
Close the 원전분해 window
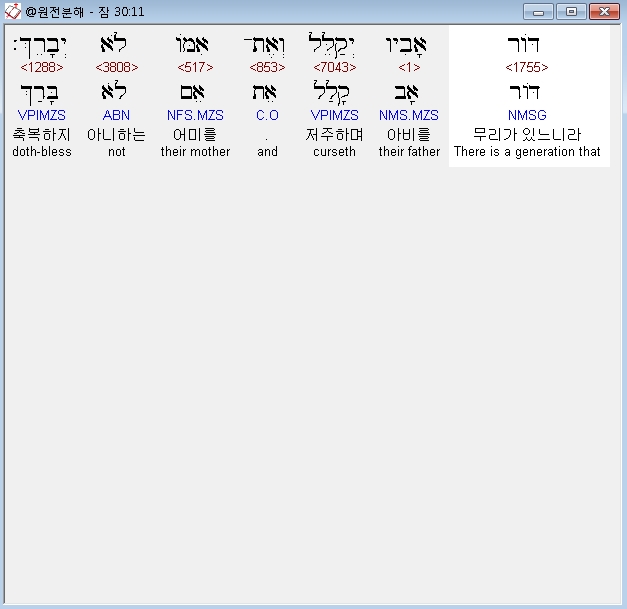pyautogui.click(x=604, y=12)
